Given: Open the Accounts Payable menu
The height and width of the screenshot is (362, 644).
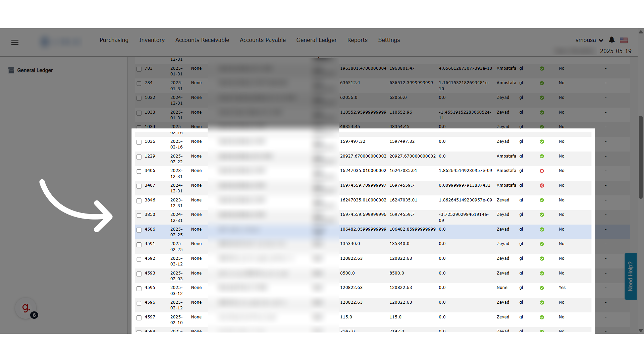Looking at the screenshot, I should pos(263,40).
